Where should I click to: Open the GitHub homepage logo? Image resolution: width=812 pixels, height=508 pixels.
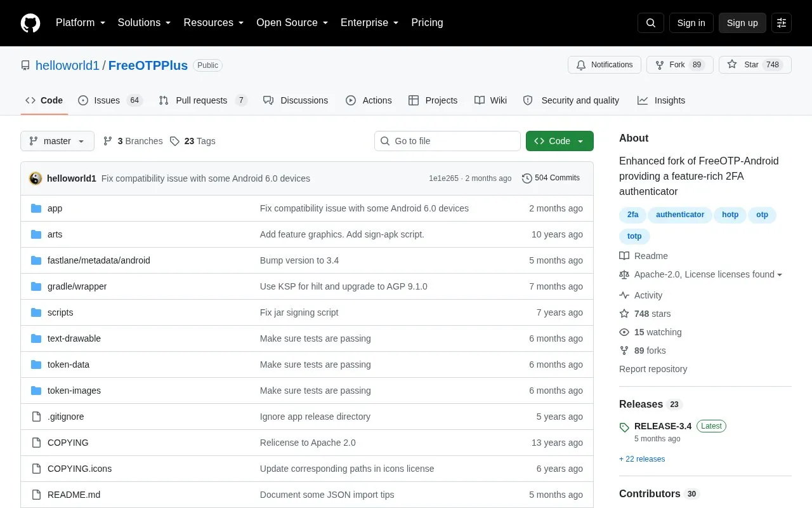click(30, 23)
